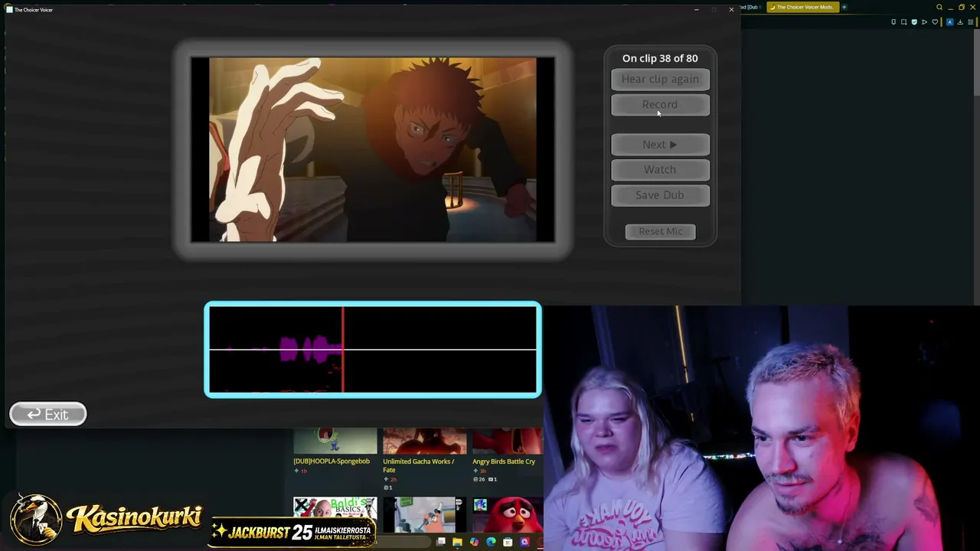Click the browser pin icon in toolbar
The width and height of the screenshot is (980, 551).
893,22
